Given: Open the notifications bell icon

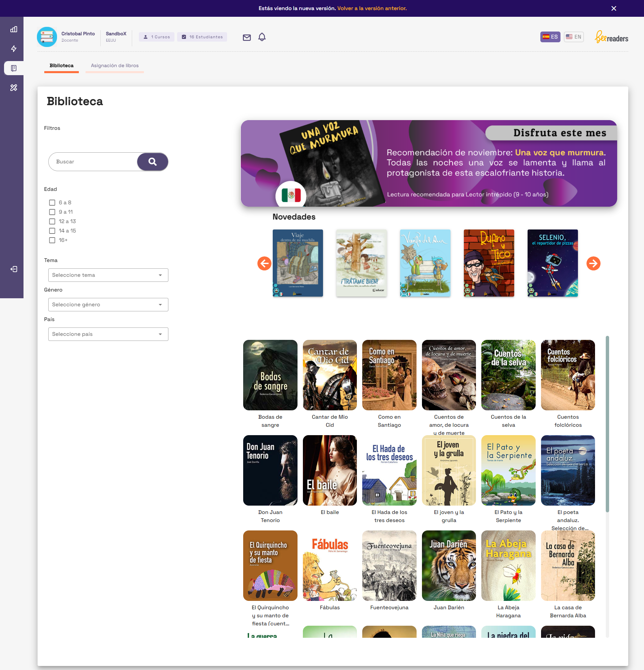Looking at the screenshot, I should (x=262, y=37).
